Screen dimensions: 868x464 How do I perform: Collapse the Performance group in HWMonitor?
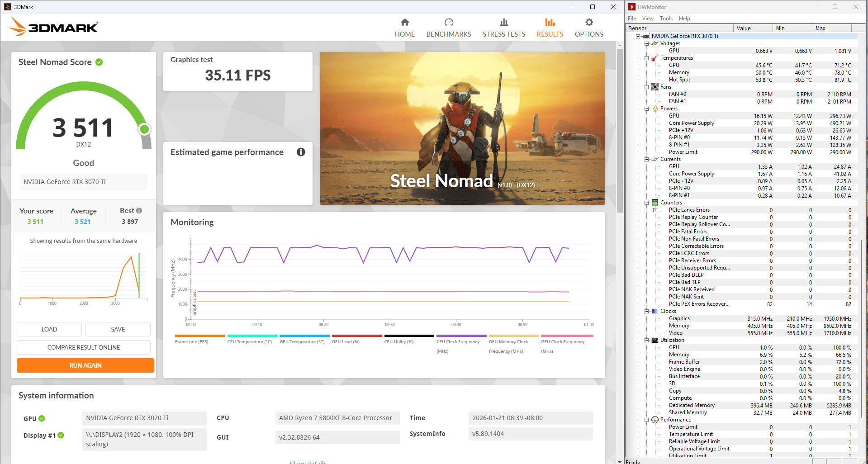(x=647, y=420)
